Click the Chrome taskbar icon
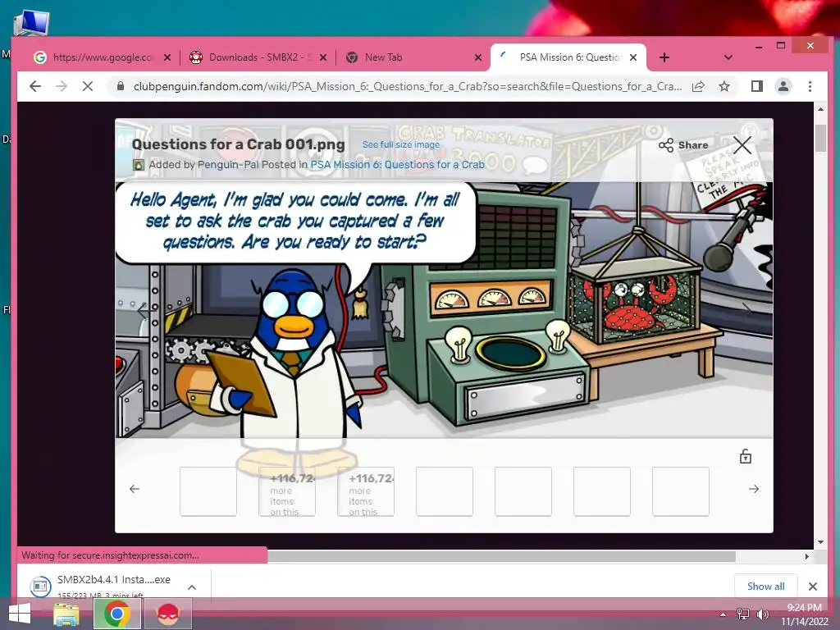The width and height of the screenshot is (840, 630). [116, 614]
